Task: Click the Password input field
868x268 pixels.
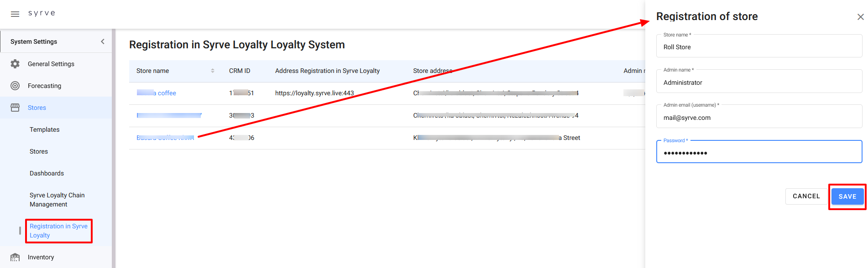Action: coord(758,153)
